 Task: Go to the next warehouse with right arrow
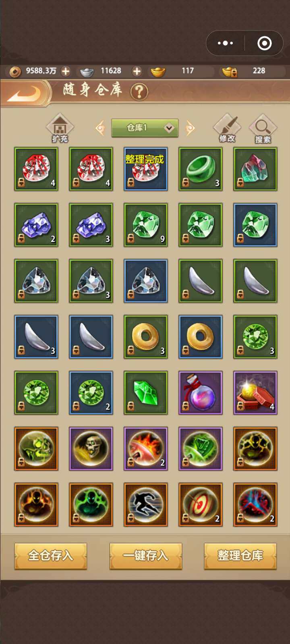pyautogui.click(x=190, y=128)
